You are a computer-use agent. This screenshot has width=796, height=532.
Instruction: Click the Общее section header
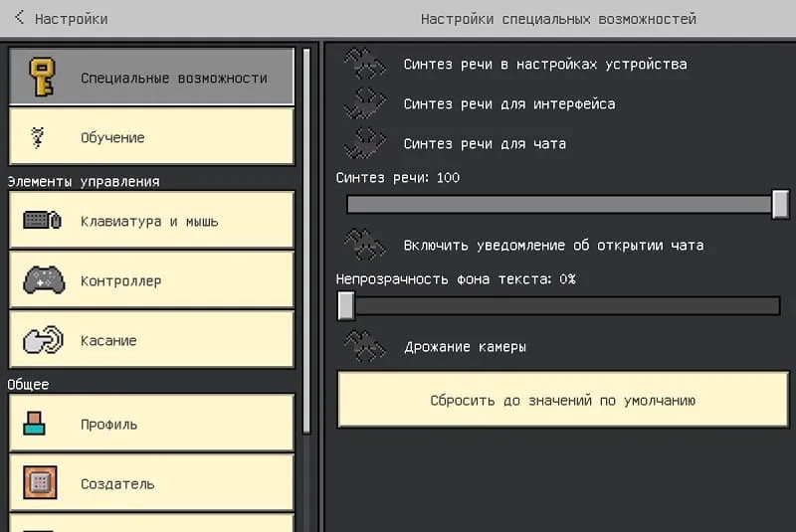[x=28, y=385]
